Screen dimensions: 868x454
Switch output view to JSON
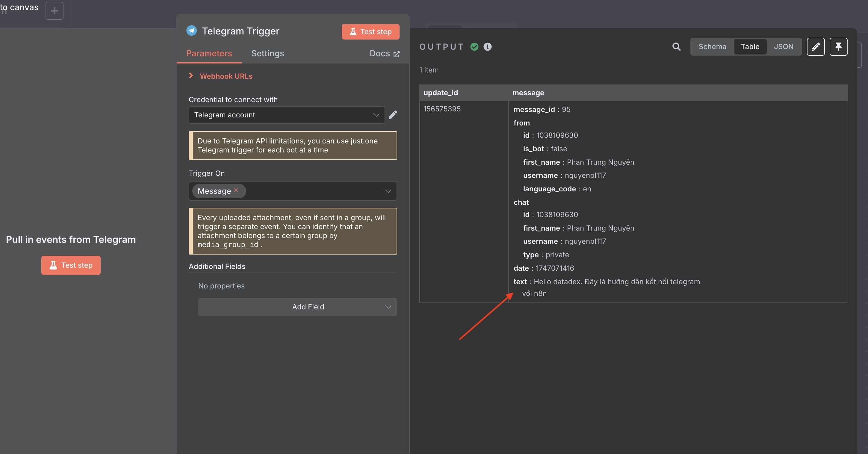784,47
